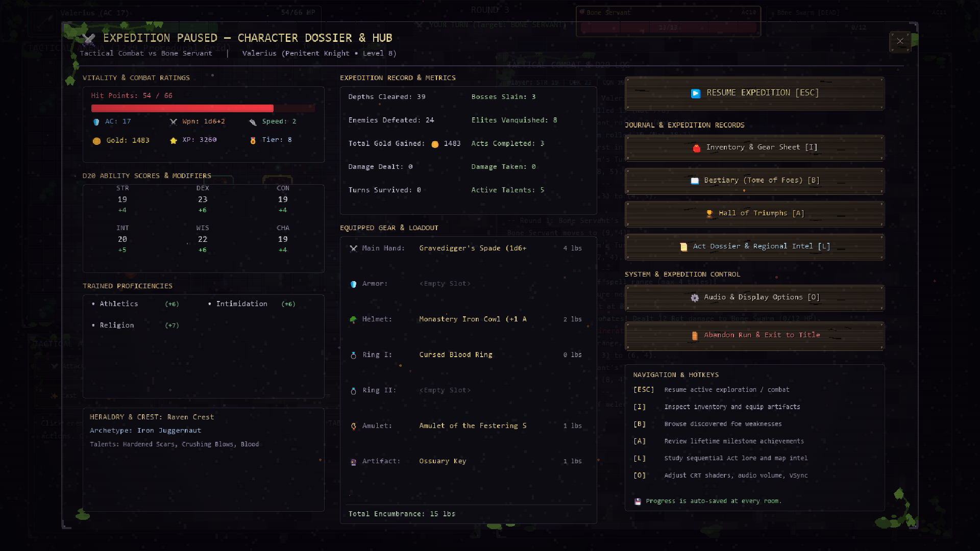
Task: Open the Bestiary (Tome of Foes)
Action: 754,181
